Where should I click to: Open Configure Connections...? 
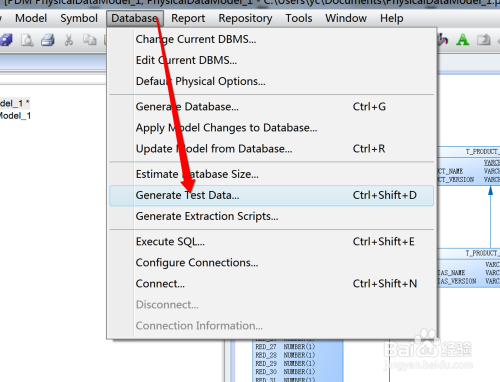coord(271,263)
